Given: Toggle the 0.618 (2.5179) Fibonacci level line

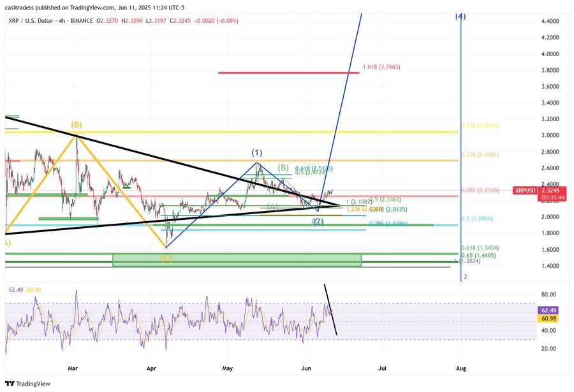Looking at the screenshot, I should coord(315,169).
